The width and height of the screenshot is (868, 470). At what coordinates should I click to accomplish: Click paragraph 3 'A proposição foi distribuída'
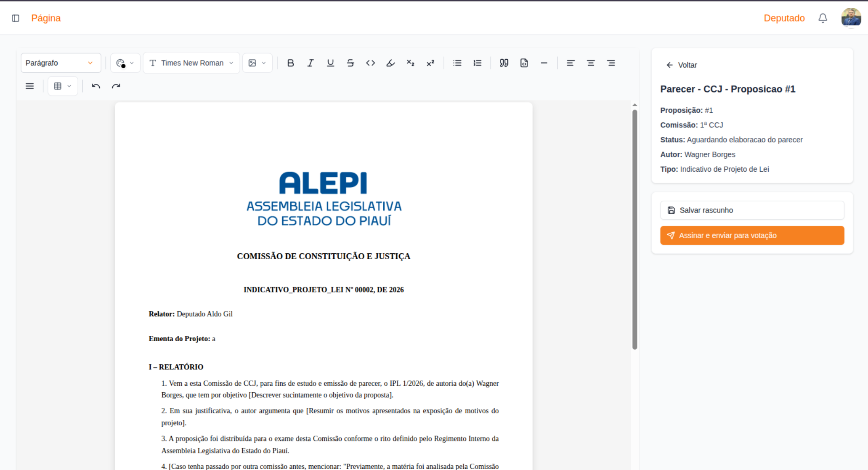[x=330, y=445]
